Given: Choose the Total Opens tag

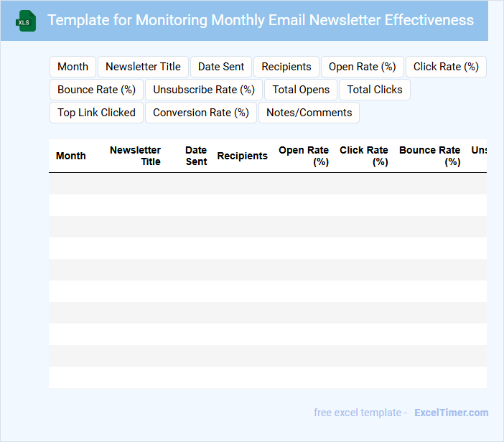Looking at the screenshot, I should click(x=301, y=90).
